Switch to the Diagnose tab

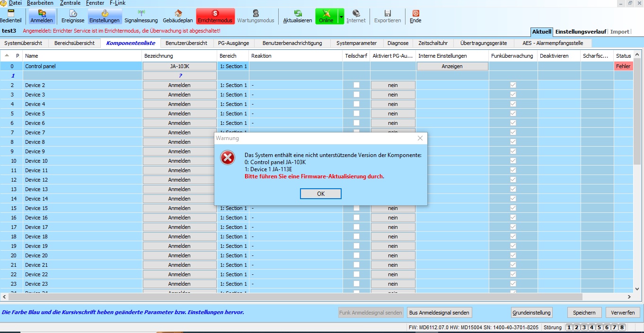coord(397,43)
